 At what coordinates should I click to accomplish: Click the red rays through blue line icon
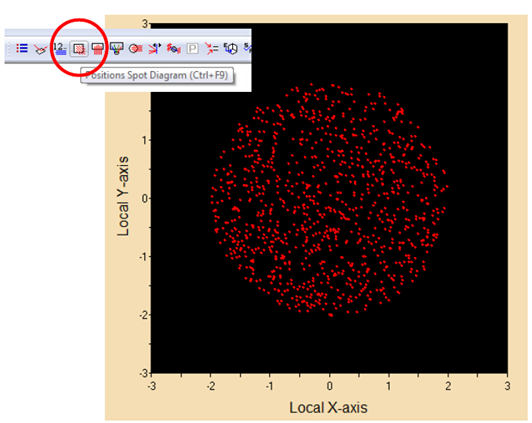154,49
